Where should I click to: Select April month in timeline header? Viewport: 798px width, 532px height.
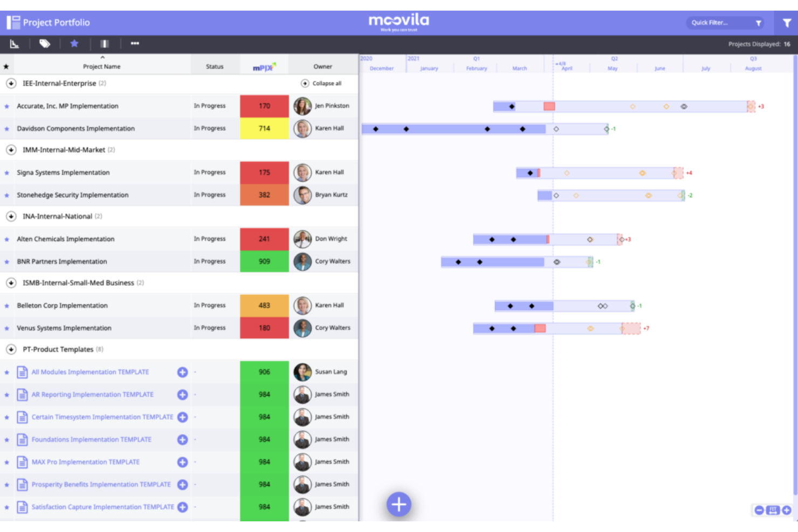point(567,68)
